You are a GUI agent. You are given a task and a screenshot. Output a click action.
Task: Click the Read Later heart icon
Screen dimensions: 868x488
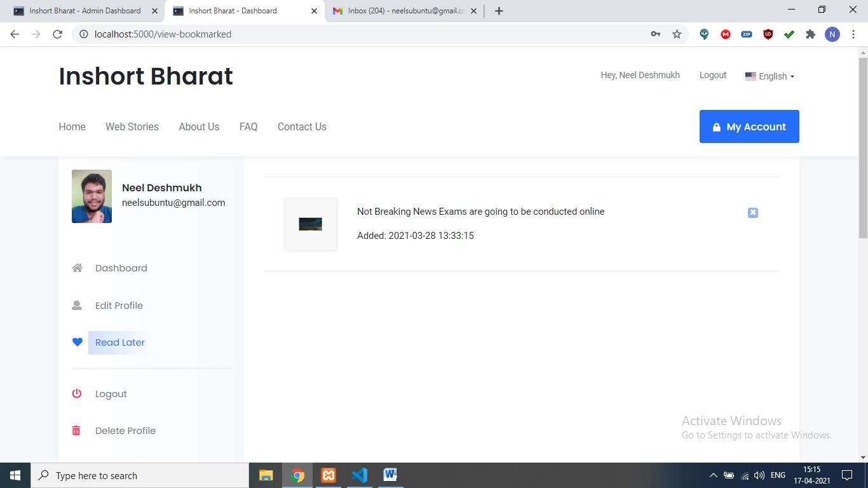point(78,342)
